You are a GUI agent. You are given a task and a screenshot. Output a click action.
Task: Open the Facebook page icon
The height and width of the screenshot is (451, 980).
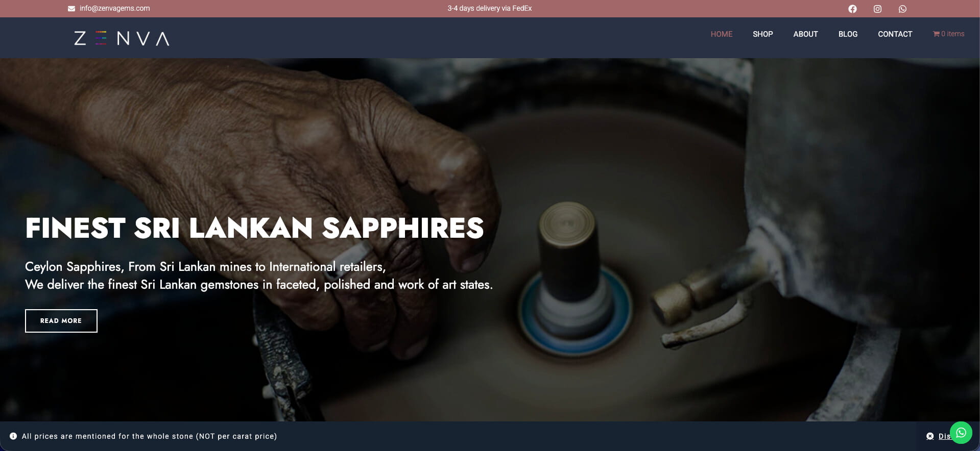[852, 9]
